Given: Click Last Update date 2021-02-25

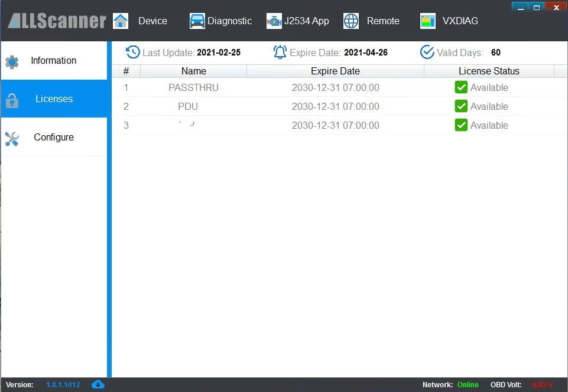Looking at the screenshot, I should pos(219,53).
